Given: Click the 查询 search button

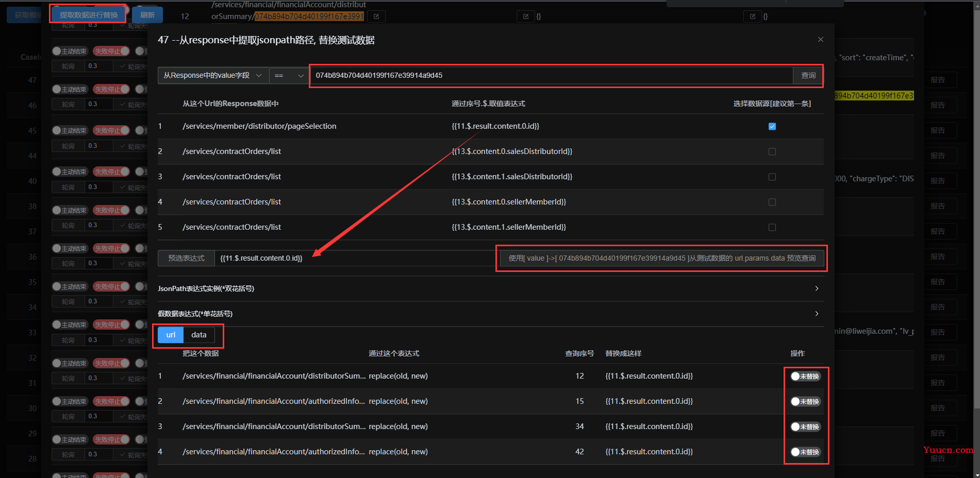Looking at the screenshot, I should [x=808, y=75].
